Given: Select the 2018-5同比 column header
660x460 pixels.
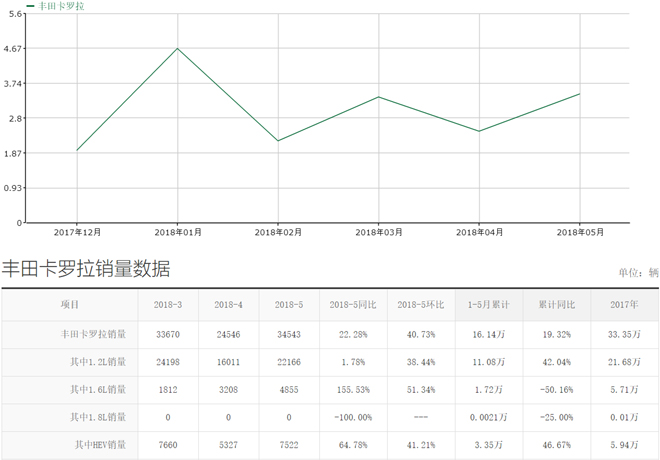Looking at the screenshot, I should [353, 305].
